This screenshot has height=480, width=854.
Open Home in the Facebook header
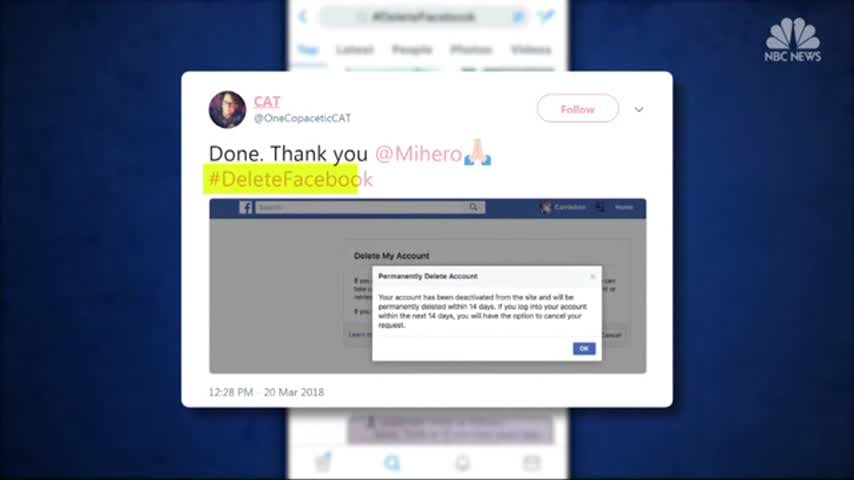pyautogui.click(x=624, y=207)
